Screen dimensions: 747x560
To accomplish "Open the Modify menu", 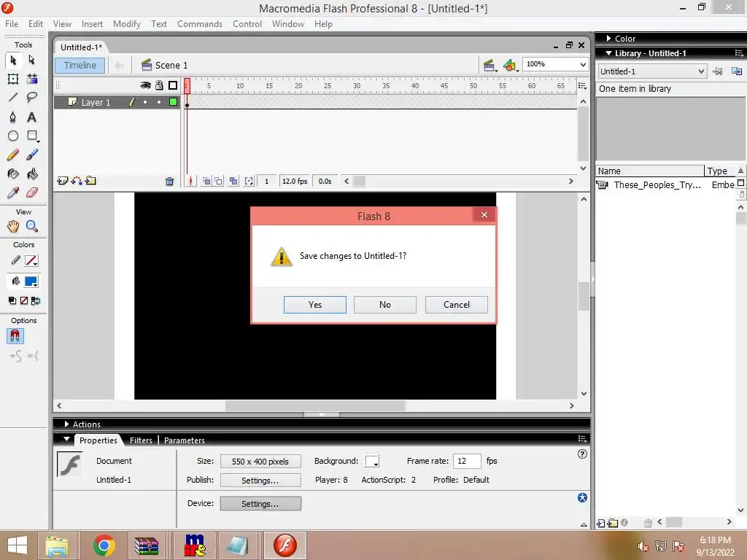I will coord(127,24).
